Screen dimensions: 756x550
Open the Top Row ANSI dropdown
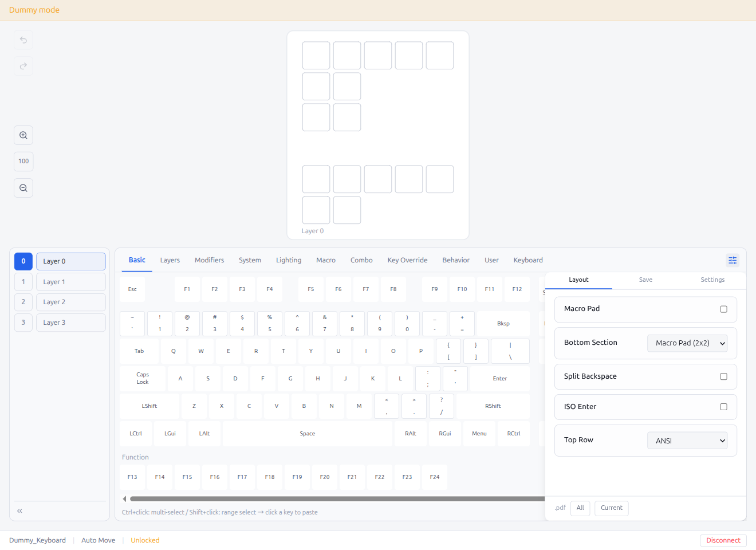pyautogui.click(x=687, y=440)
